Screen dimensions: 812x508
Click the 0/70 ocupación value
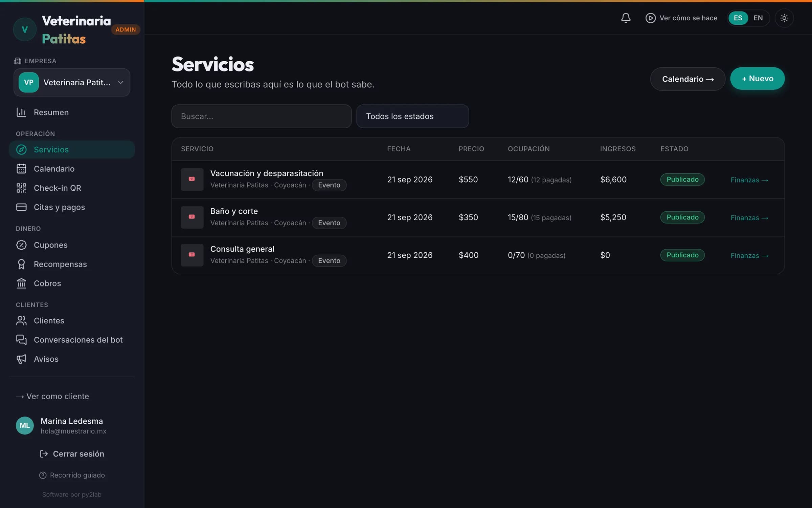pos(516,255)
